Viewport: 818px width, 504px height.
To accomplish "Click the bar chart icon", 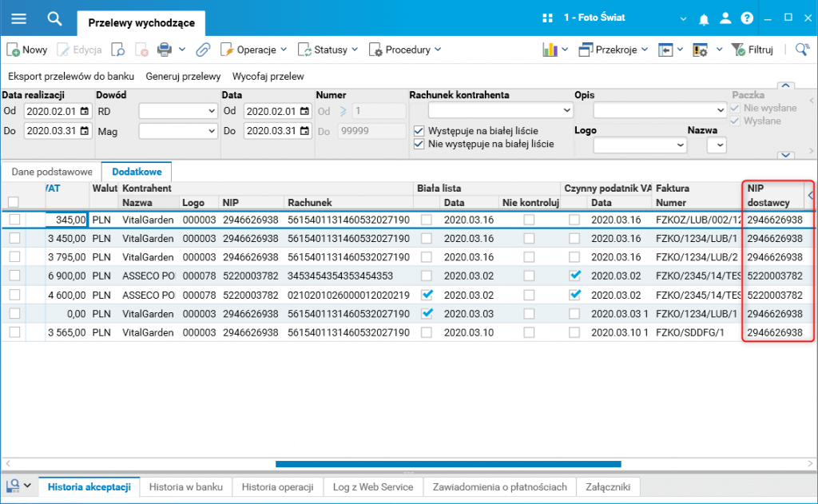I will (550, 50).
